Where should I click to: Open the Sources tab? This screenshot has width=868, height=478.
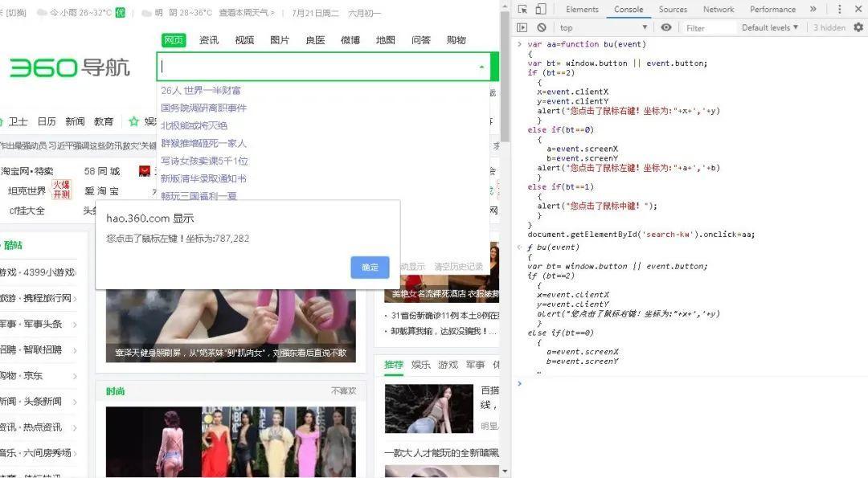pyautogui.click(x=673, y=9)
